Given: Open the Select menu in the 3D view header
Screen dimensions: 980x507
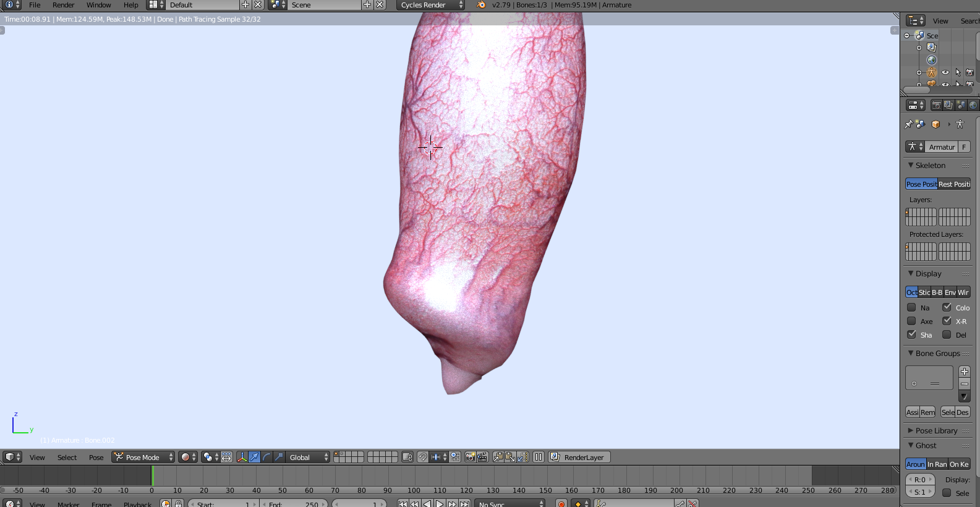Looking at the screenshot, I should coord(67,458).
